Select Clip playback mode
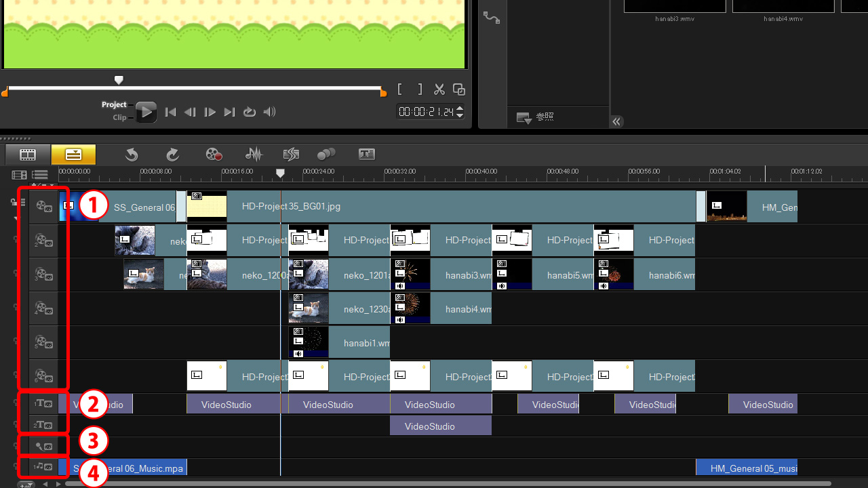 [x=119, y=117]
